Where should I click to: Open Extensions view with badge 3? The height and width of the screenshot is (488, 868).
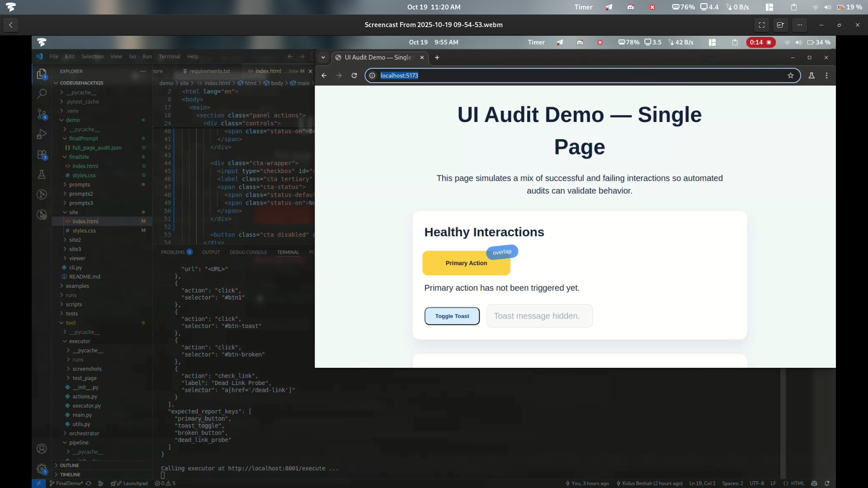point(42,155)
